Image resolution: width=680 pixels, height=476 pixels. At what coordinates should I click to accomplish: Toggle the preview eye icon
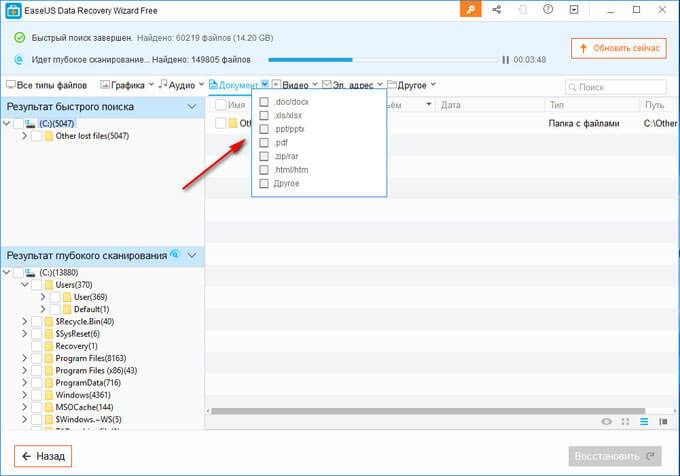606,421
